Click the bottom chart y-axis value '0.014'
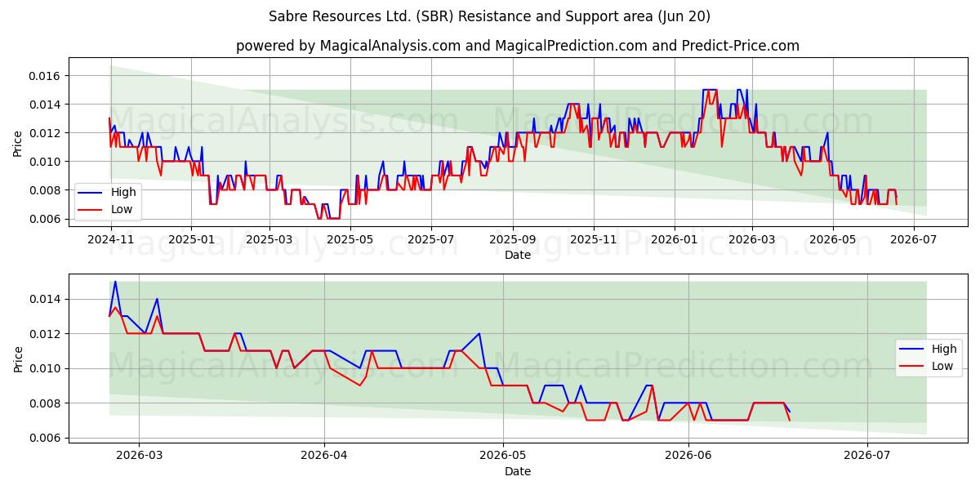This screenshot has width=980, height=490. point(45,300)
